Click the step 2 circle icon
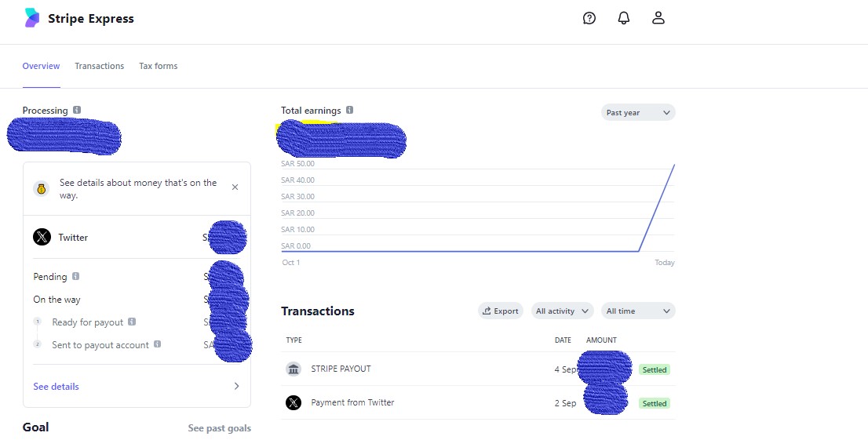Screen dimensions: 868x440 click(x=37, y=344)
